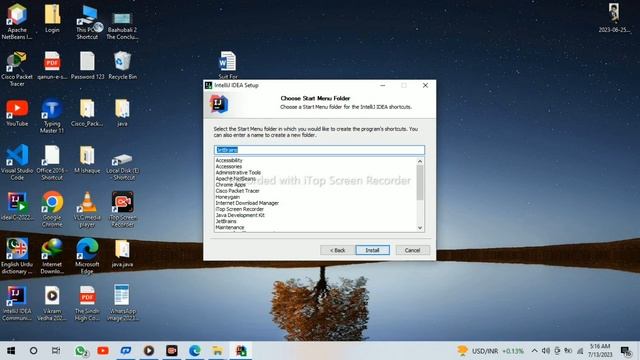Open The Sindh High Co PDF
This screenshot has height=360, width=640.
pyautogui.click(x=87, y=303)
